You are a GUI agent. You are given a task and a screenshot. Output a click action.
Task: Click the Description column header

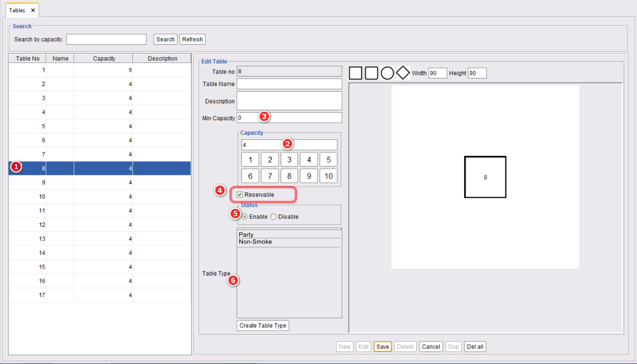(x=162, y=58)
